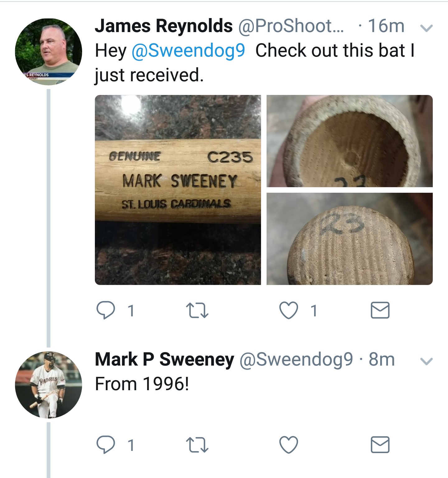Viewport: 448px width, 478px height.
Task: Open the Mark P Sweeney display name
Action: 165,359
